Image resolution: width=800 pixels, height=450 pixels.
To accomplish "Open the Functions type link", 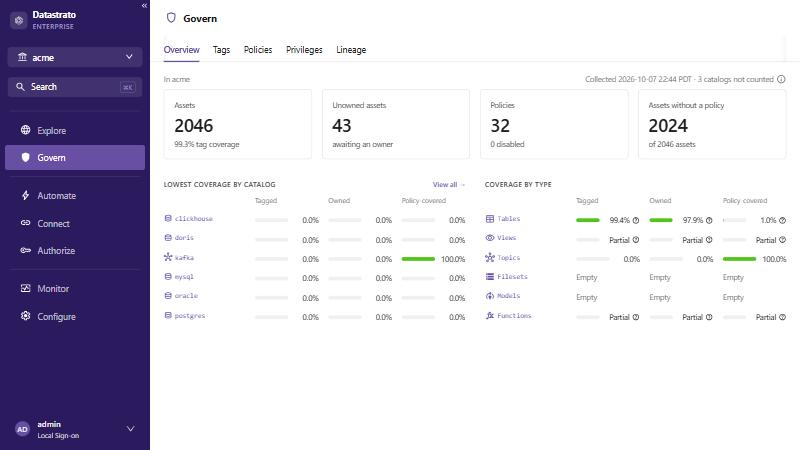I will coord(514,315).
